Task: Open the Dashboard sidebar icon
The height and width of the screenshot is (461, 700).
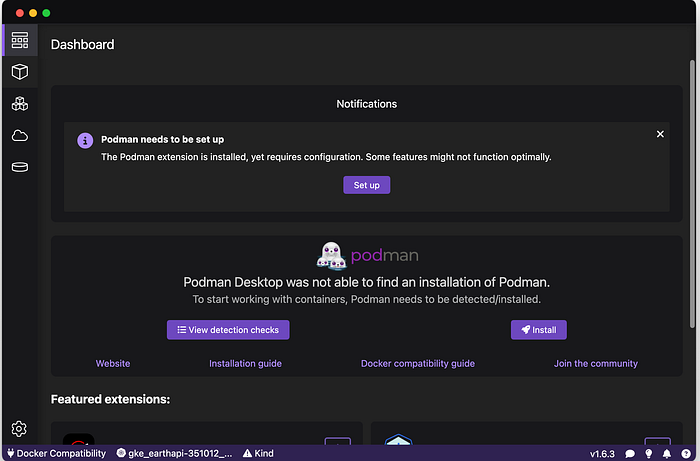Action: tap(20, 40)
